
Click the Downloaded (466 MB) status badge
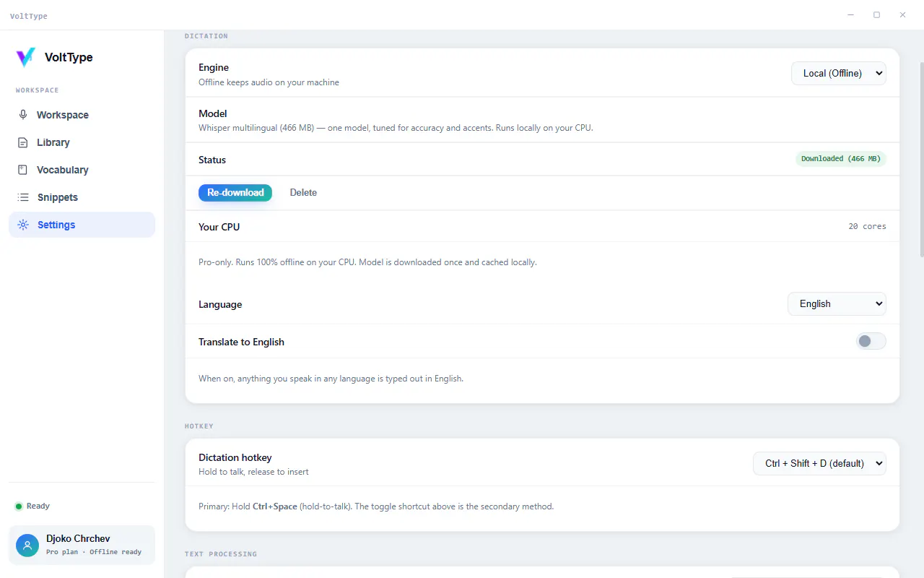pos(841,159)
